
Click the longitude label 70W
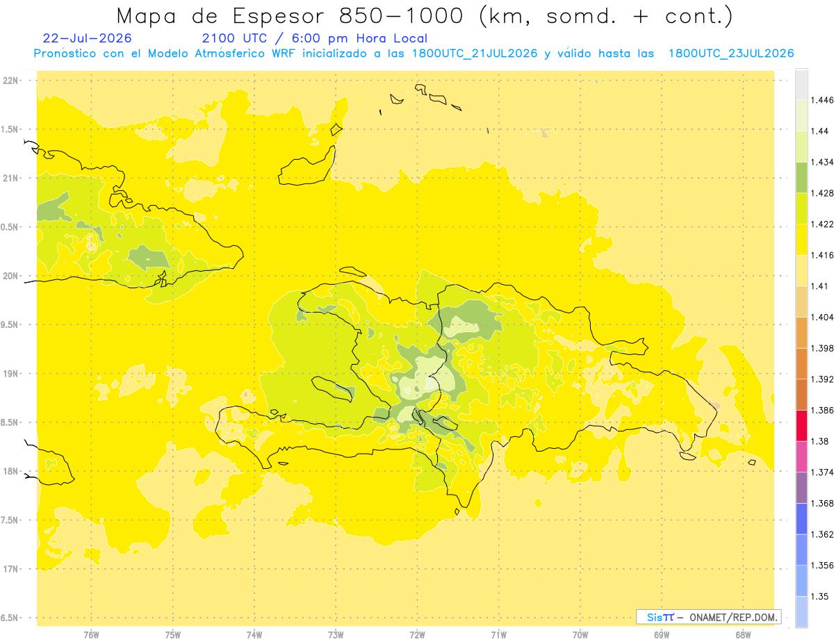click(580, 634)
